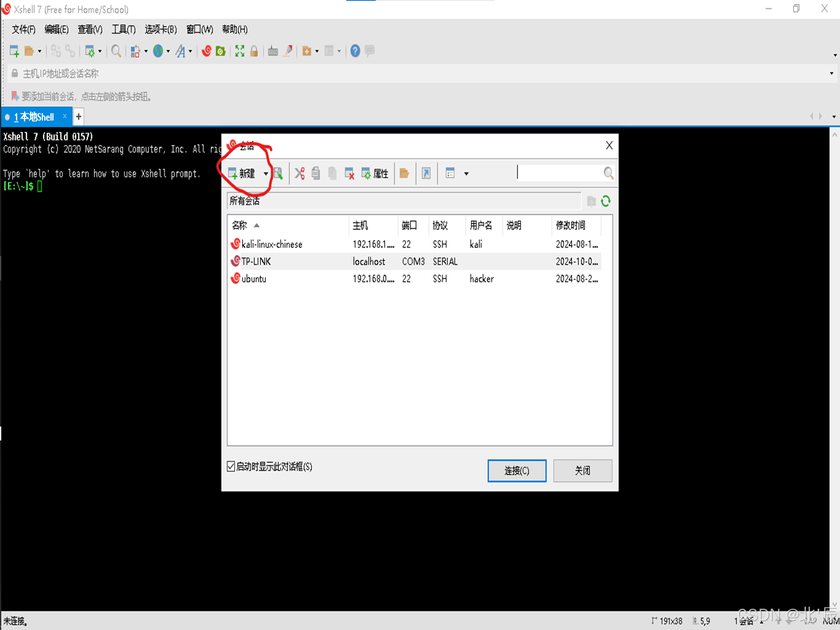Select the ubuntu session row
Viewport: 840px width, 630px height.
[x=415, y=279]
